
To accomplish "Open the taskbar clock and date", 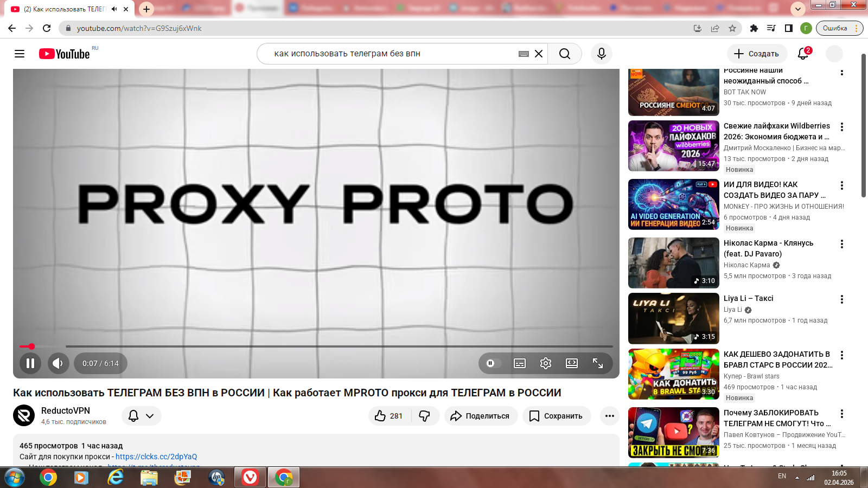I will click(x=839, y=478).
